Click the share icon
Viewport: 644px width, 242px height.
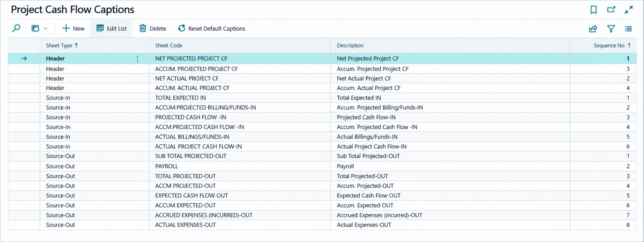593,29
